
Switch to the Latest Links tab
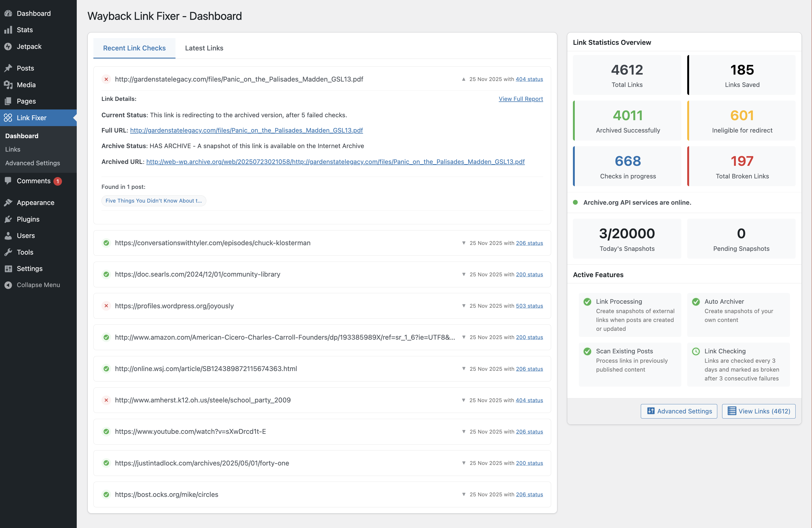pyautogui.click(x=204, y=48)
